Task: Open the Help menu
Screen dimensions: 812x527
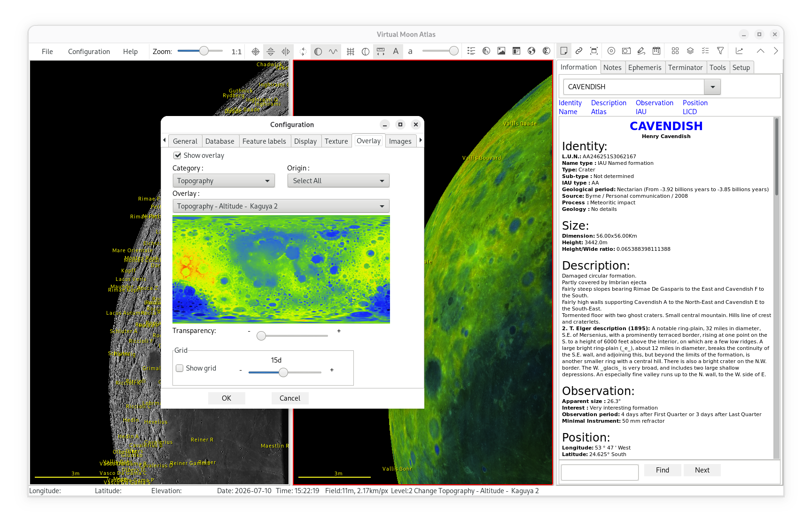Action: click(130, 52)
